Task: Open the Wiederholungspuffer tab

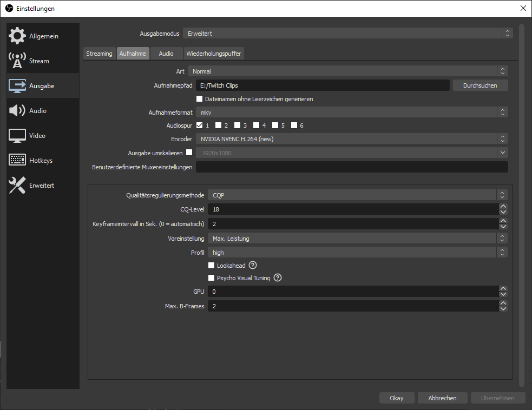Action: click(x=213, y=54)
